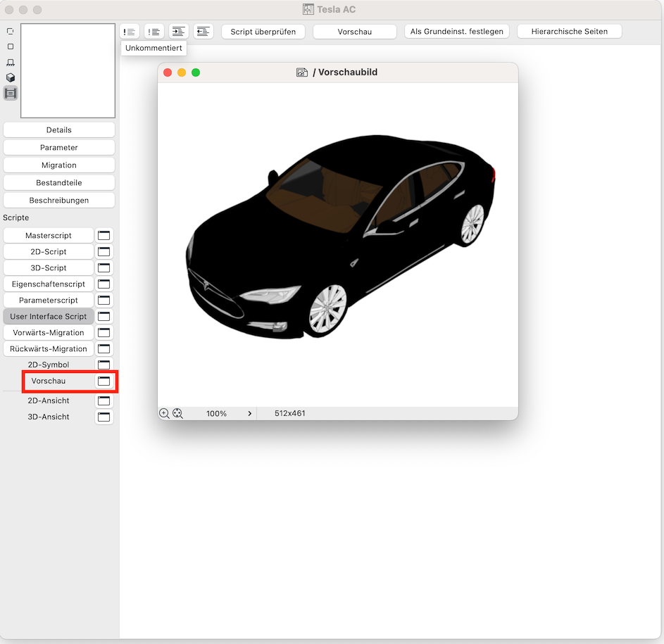Select the filmstrip preview picture icon
The width and height of the screenshot is (664, 644).
click(11, 93)
